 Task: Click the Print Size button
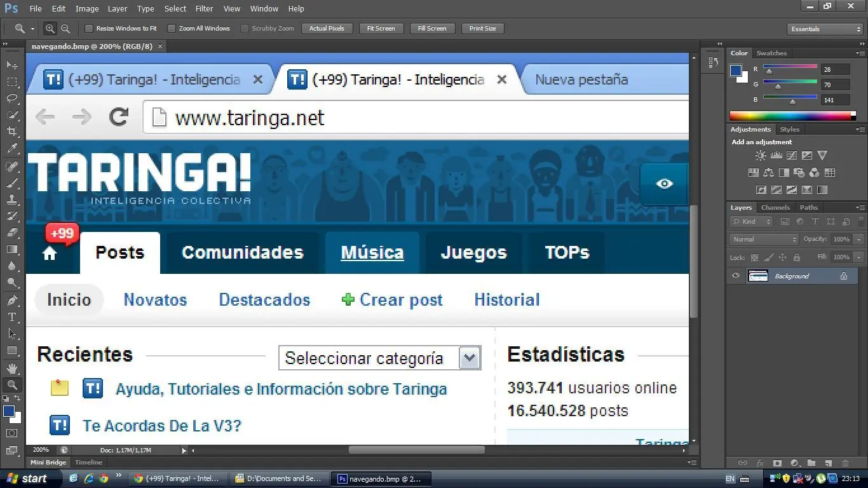pos(482,29)
